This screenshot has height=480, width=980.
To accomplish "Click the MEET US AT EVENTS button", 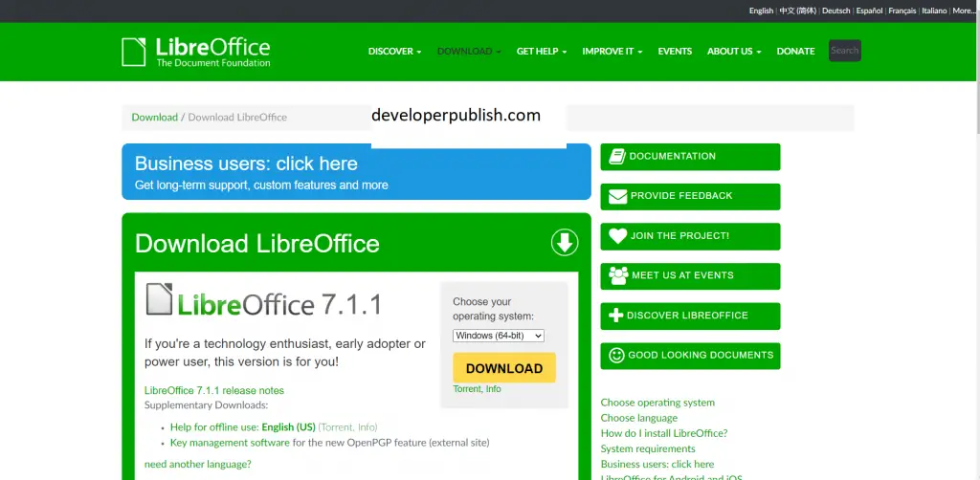I will (x=690, y=275).
